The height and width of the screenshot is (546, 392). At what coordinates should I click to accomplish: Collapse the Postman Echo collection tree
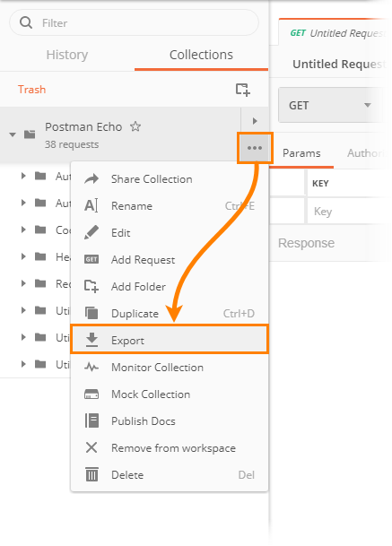[13, 134]
